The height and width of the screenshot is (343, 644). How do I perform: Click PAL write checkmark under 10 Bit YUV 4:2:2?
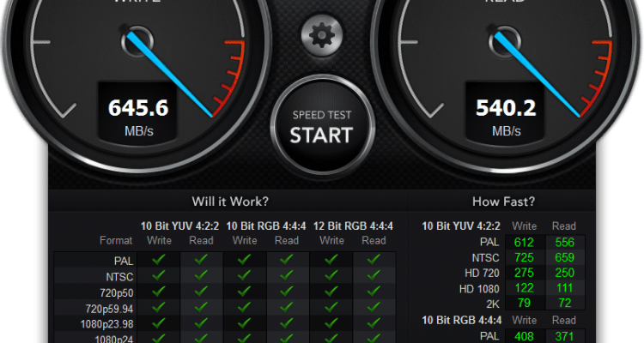pos(159,260)
